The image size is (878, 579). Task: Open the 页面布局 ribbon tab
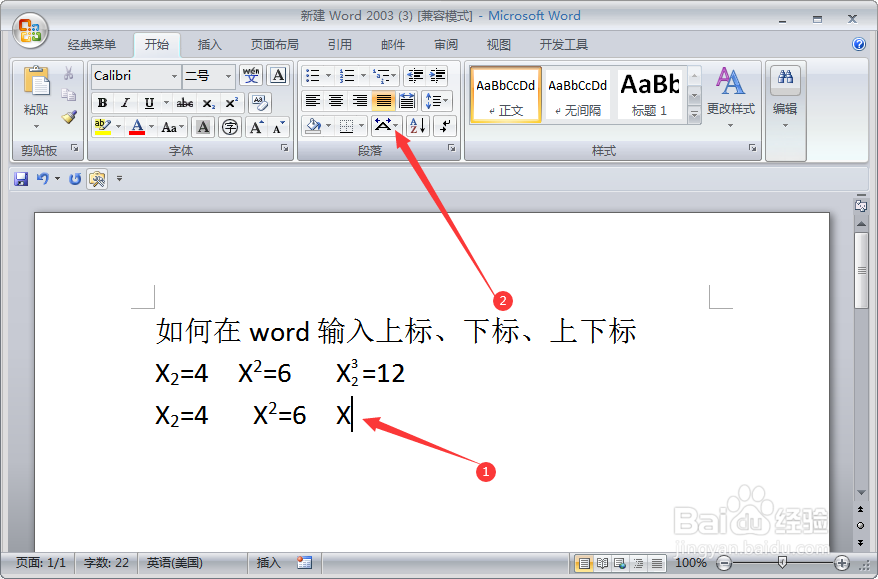coord(274,44)
